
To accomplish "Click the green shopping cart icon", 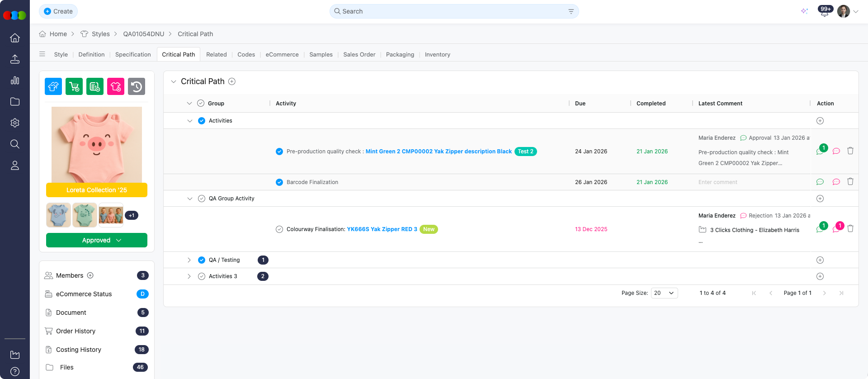I will pos(74,86).
